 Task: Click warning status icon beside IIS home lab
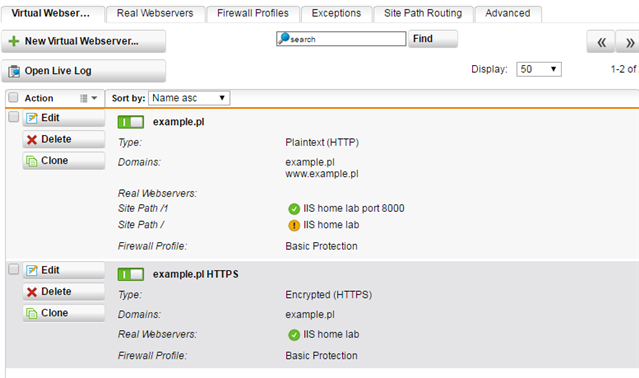(x=294, y=225)
